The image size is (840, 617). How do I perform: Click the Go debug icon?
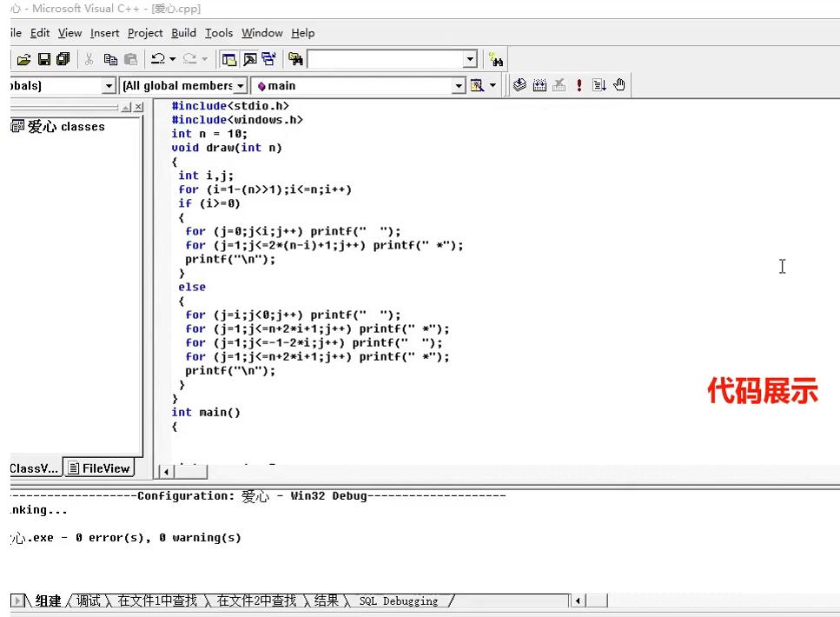(x=599, y=85)
